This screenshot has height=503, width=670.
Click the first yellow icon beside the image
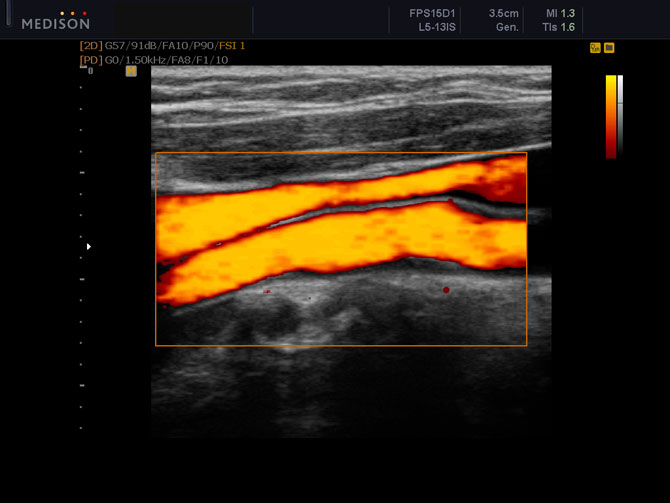point(595,48)
